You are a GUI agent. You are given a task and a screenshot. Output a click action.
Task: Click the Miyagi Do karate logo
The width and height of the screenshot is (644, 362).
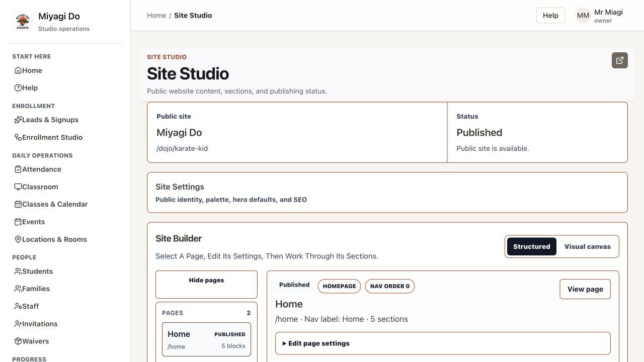tap(23, 22)
